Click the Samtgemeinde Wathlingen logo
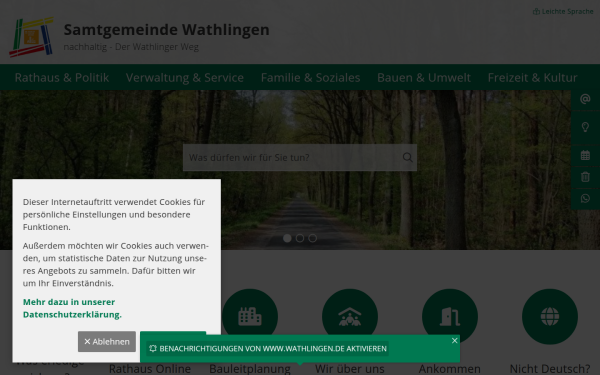600x375 pixels. (x=31, y=37)
